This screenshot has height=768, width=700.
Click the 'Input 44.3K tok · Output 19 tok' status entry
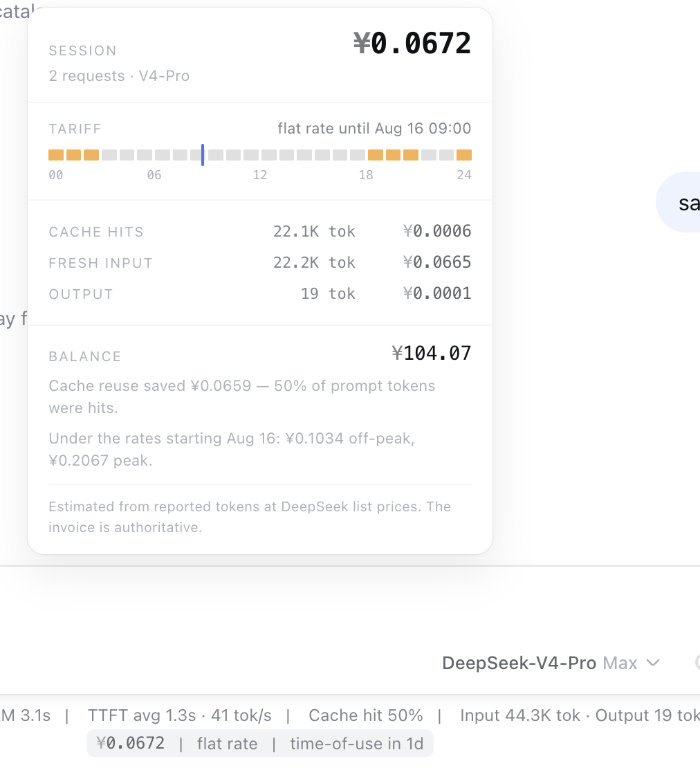580,715
